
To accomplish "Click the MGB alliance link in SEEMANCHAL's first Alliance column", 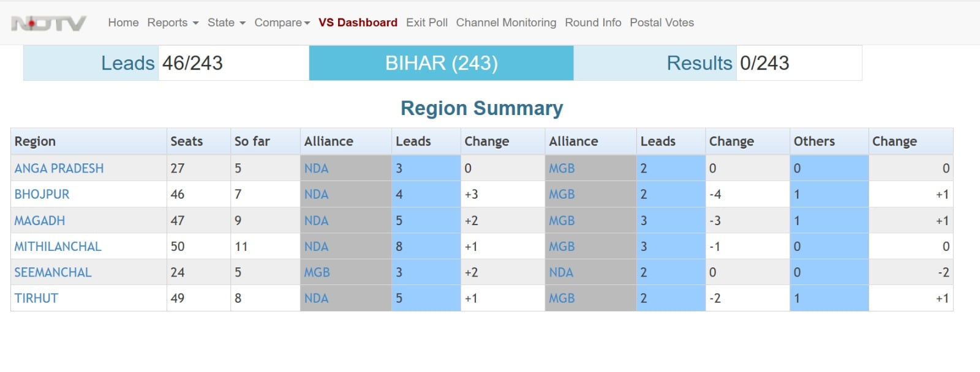I will click(x=317, y=272).
